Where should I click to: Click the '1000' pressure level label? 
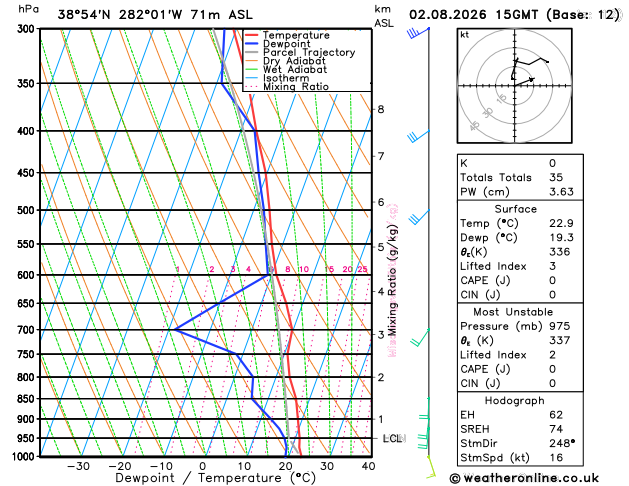click(x=25, y=456)
